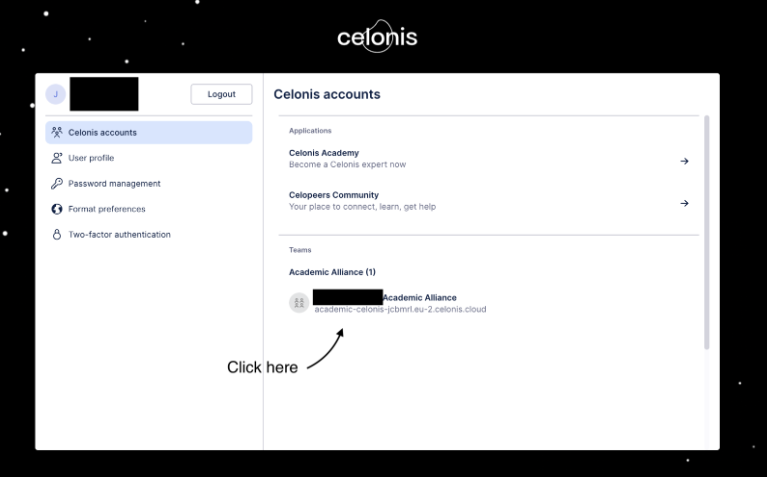This screenshot has height=477, width=767.
Task: Click the Two-factor authentication lock icon
Action: 57,235
